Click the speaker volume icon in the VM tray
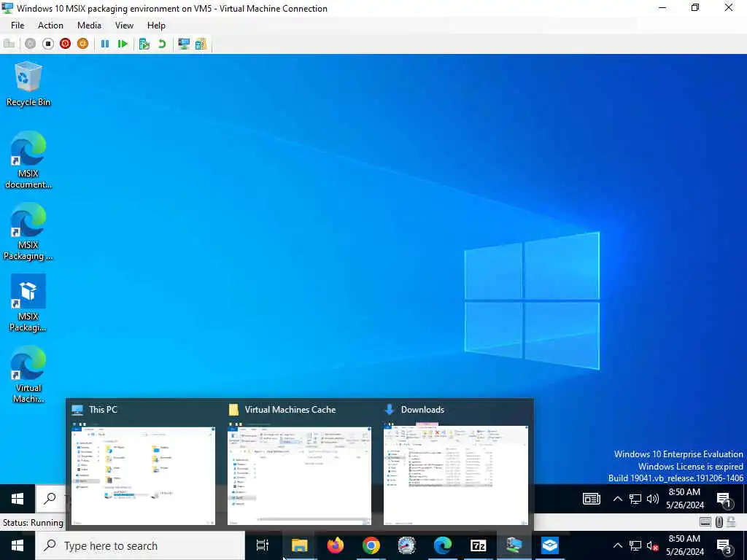 [653, 499]
